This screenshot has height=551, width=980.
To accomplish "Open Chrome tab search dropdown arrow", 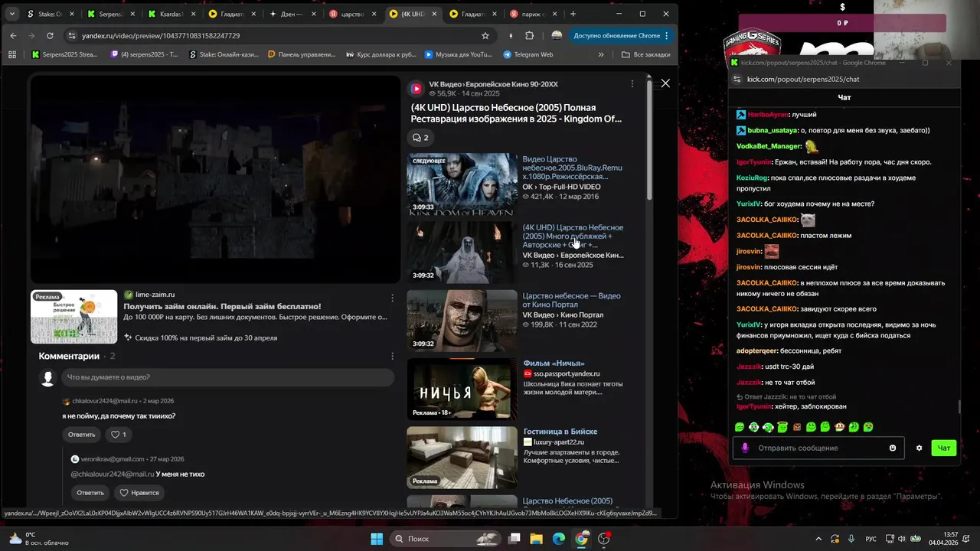I will [11, 14].
